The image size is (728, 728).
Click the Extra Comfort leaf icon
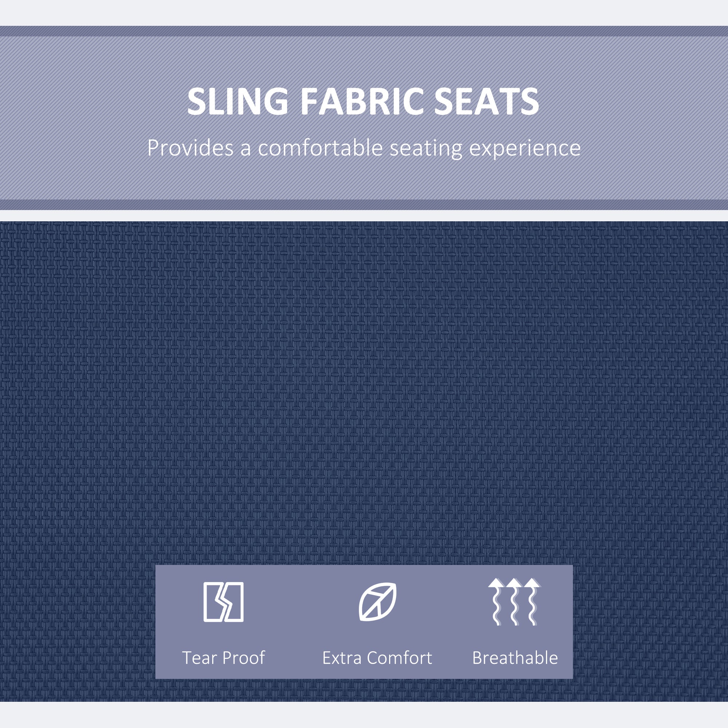tap(377, 602)
